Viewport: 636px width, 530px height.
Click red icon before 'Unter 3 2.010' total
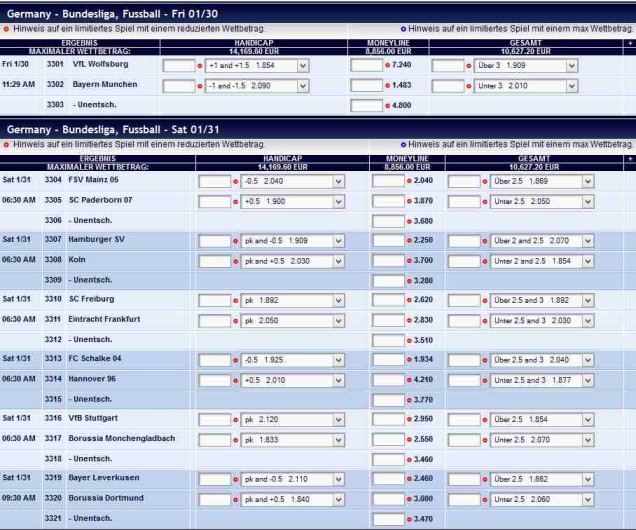(468, 86)
